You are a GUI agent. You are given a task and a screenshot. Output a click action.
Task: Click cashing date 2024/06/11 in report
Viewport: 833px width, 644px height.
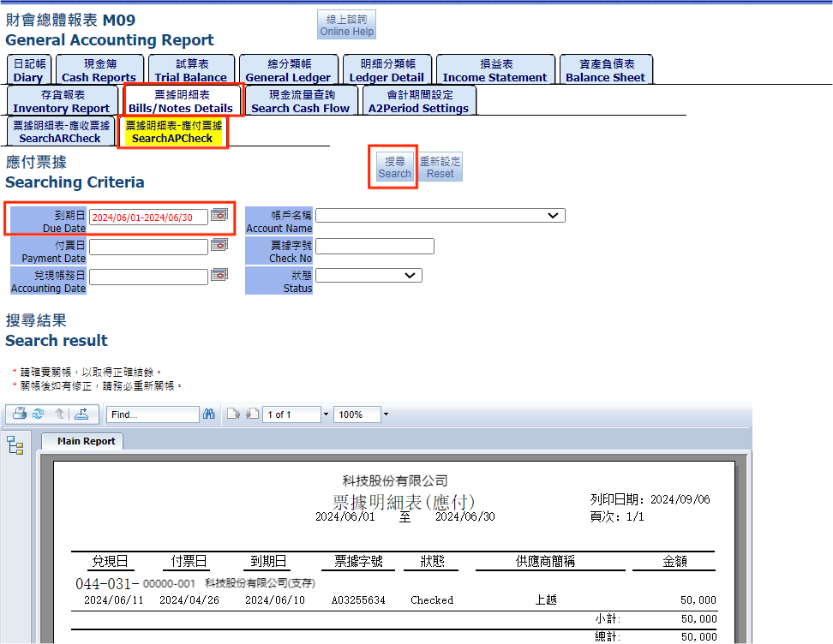point(114,600)
